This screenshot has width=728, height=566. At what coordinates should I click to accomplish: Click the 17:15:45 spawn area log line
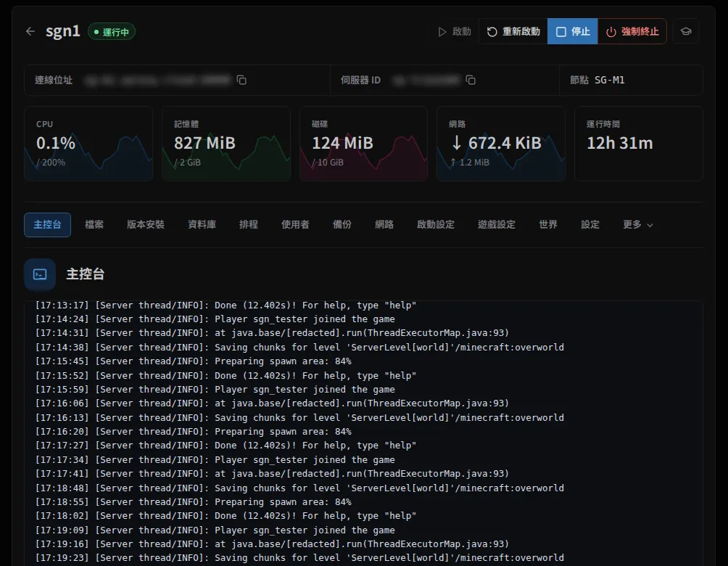pyautogui.click(x=193, y=361)
